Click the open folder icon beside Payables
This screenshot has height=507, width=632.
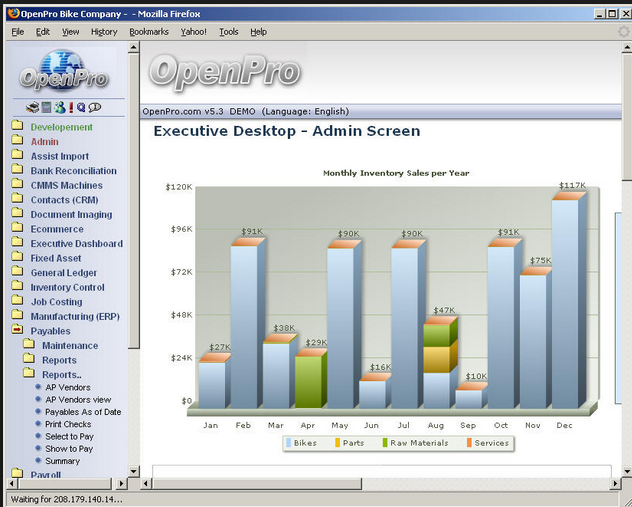pos(17,329)
